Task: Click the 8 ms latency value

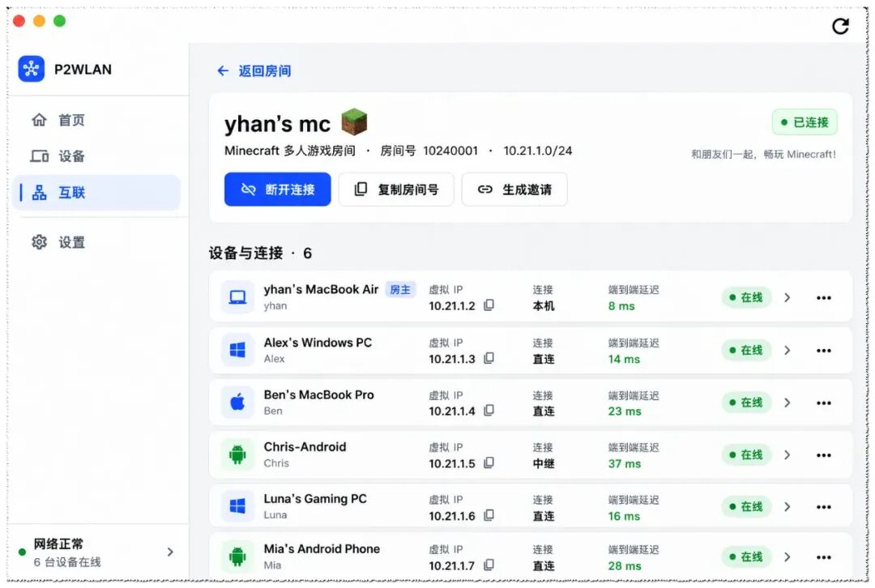Action: click(x=621, y=306)
